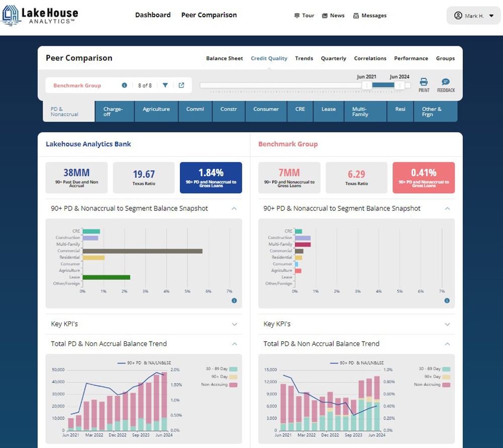Click the date range slider track
This screenshot has height=448, width=503.
[305, 85]
